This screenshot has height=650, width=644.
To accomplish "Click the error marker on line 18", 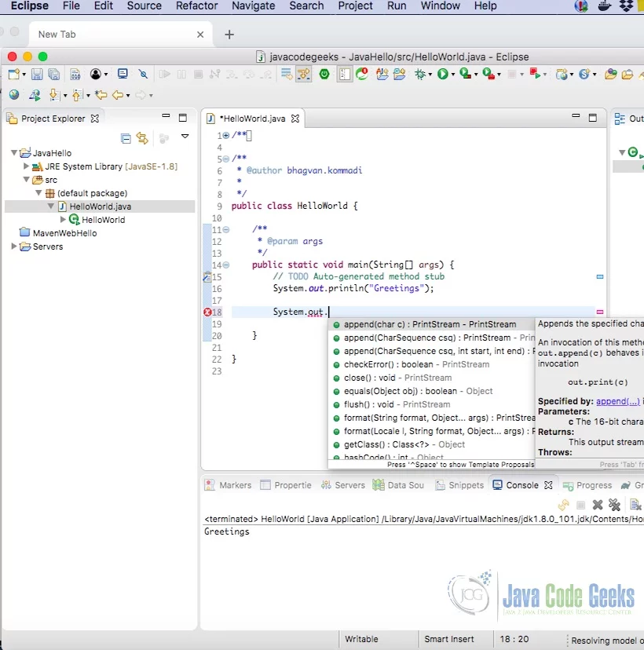I will click(207, 312).
